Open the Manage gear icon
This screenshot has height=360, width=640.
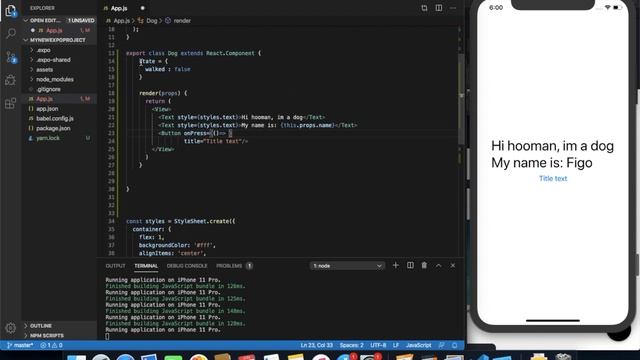tap(11, 327)
